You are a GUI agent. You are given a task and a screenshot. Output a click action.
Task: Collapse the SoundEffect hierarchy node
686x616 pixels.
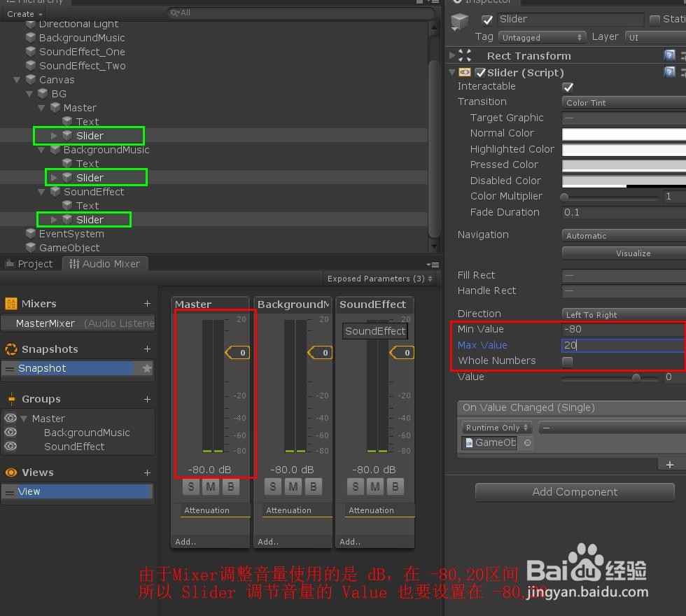point(41,192)
